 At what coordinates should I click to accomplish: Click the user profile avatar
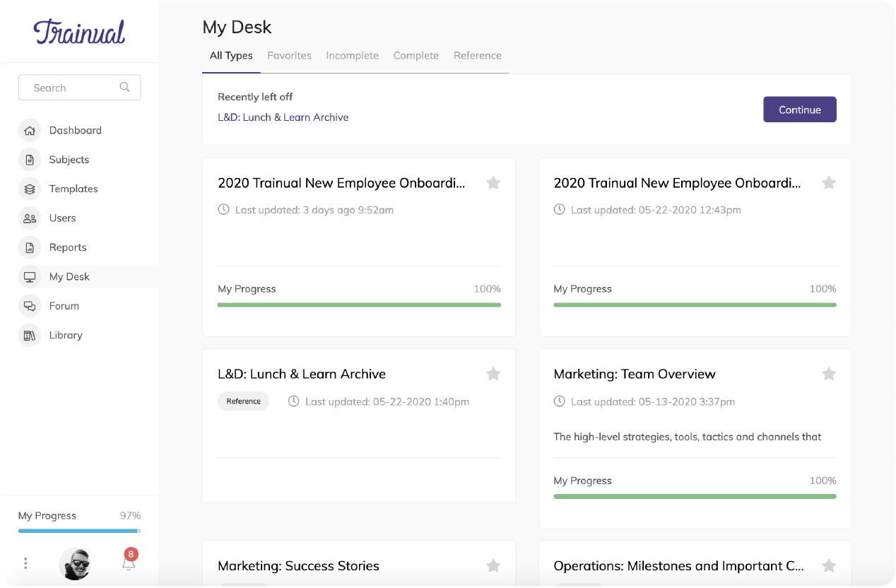(76, 563)
